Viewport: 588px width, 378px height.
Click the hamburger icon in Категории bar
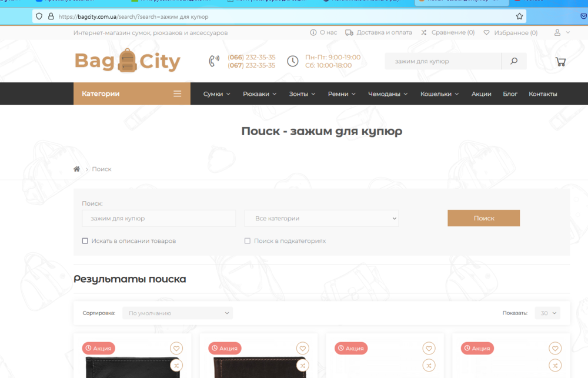point(177,93)
